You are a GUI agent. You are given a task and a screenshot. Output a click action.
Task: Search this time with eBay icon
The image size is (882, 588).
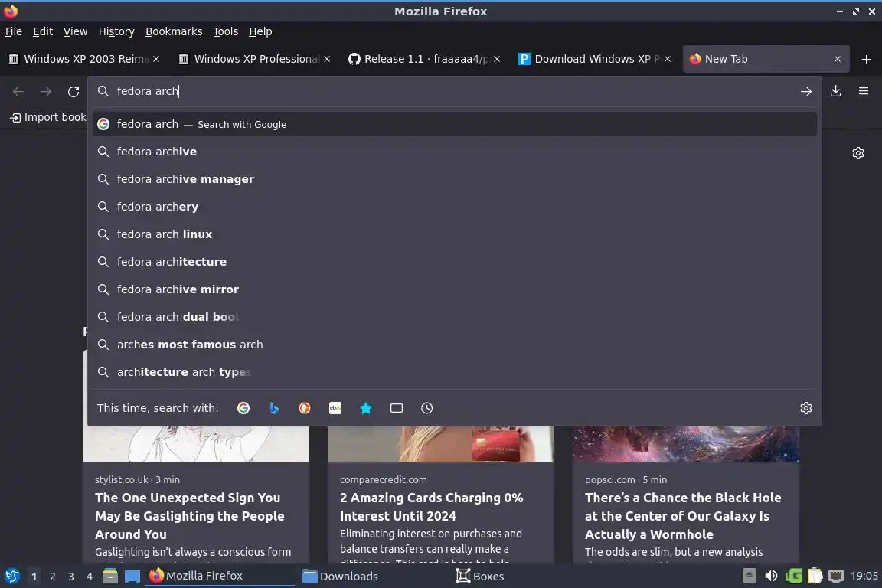tap(335, 408)
